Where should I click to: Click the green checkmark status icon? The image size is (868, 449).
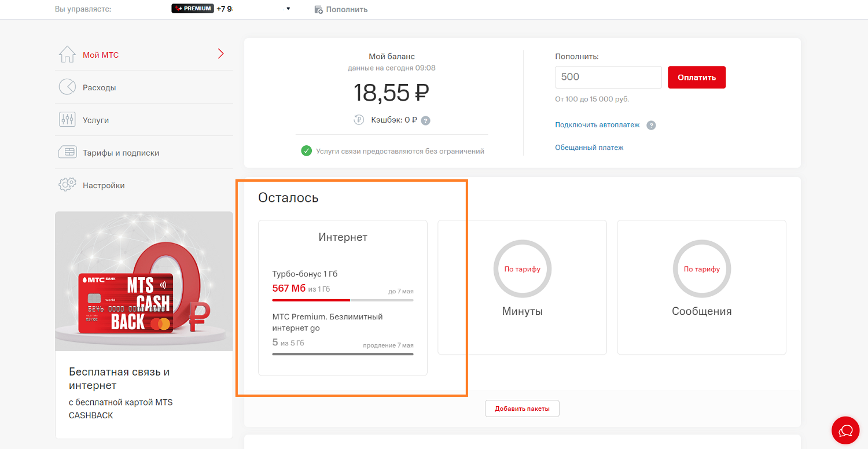click(307, 151)
